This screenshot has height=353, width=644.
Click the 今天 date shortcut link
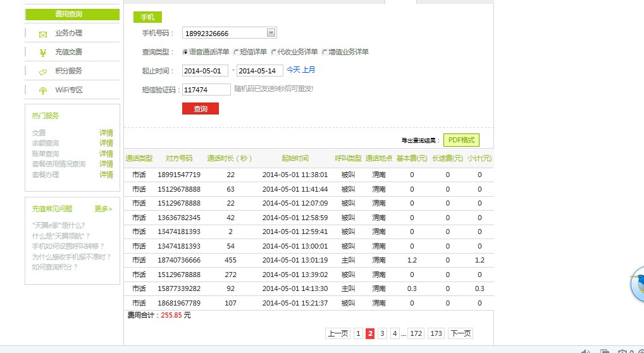[x=294, y=70]
